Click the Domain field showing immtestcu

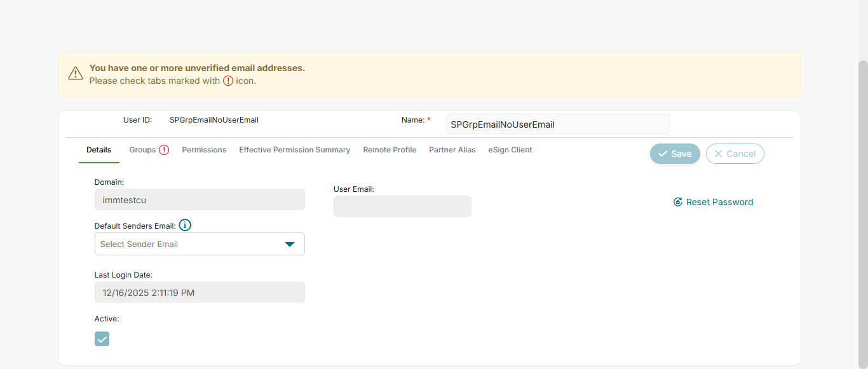pyautogui.click(x=200, y=199)
